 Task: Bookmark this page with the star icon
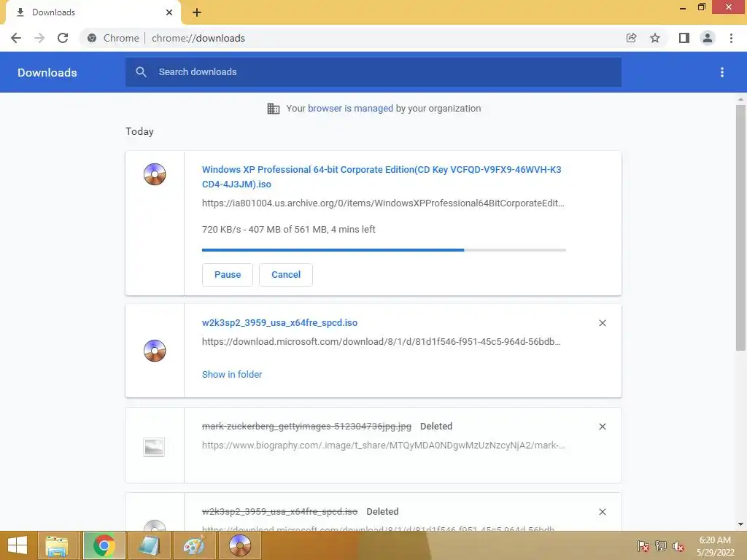click(x=655, y=38)
